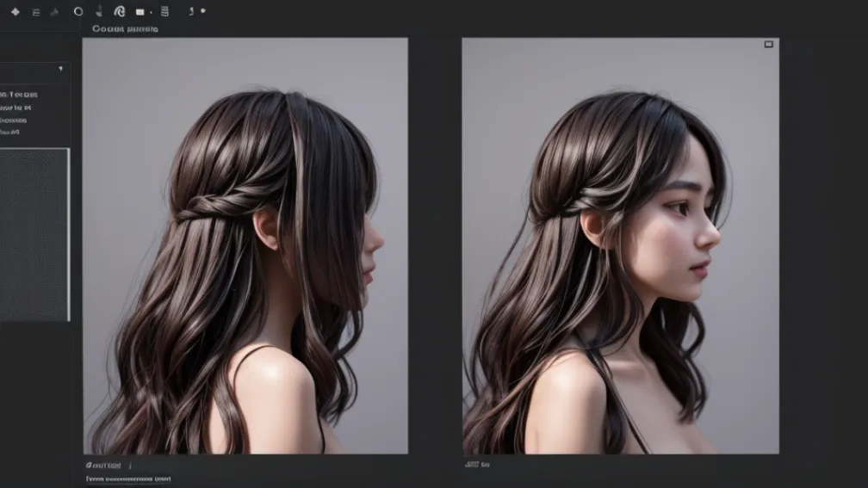This screenshot has width=868, height=488.
Task: Click the dark textured preview swatch
Action: coord(34,234)
